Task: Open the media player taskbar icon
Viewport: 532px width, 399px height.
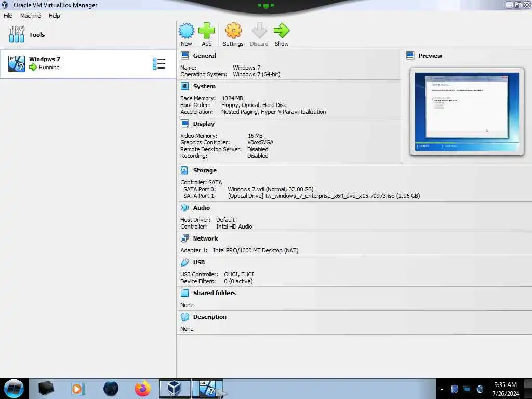Action: point(77,389)
